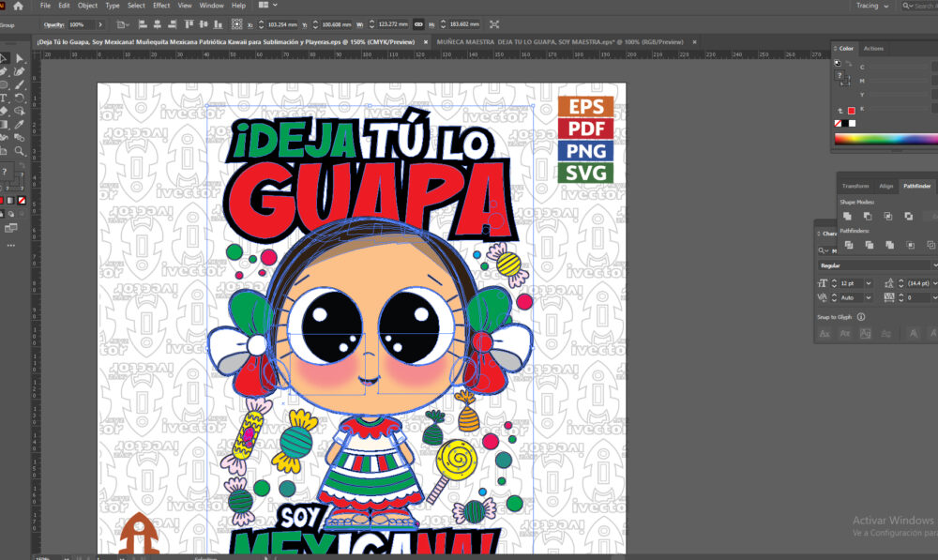
Task: Toggle first Snap to Glyph 'Ax' option
Action: coord(825,333)
